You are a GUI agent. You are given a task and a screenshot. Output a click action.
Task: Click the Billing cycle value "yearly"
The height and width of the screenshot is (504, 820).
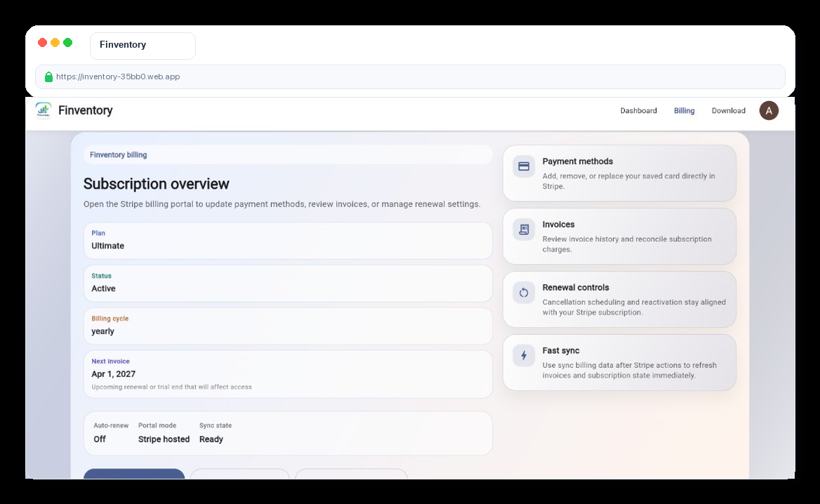click(x=102, y=331)
